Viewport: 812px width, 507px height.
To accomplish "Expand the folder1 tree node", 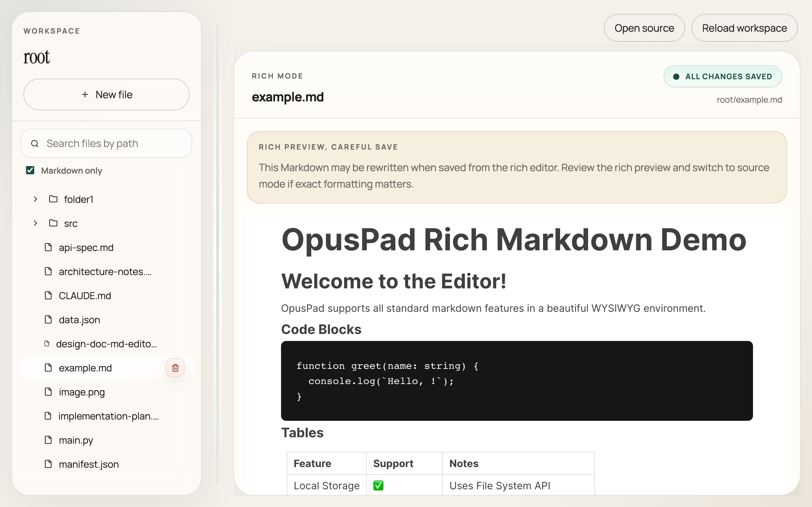I will [x=36, y=199].
